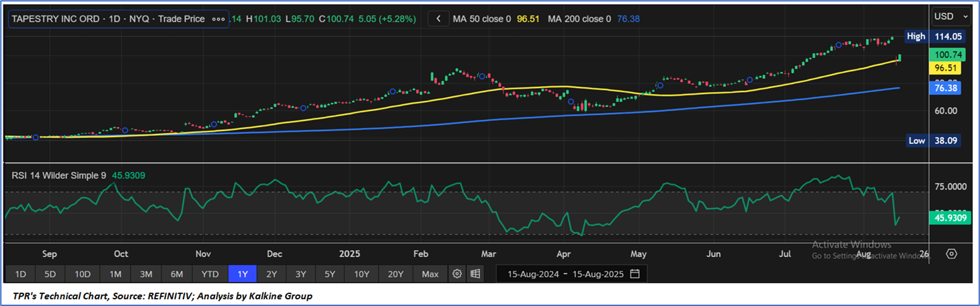Select the 1Y time range

coord(243,274)
